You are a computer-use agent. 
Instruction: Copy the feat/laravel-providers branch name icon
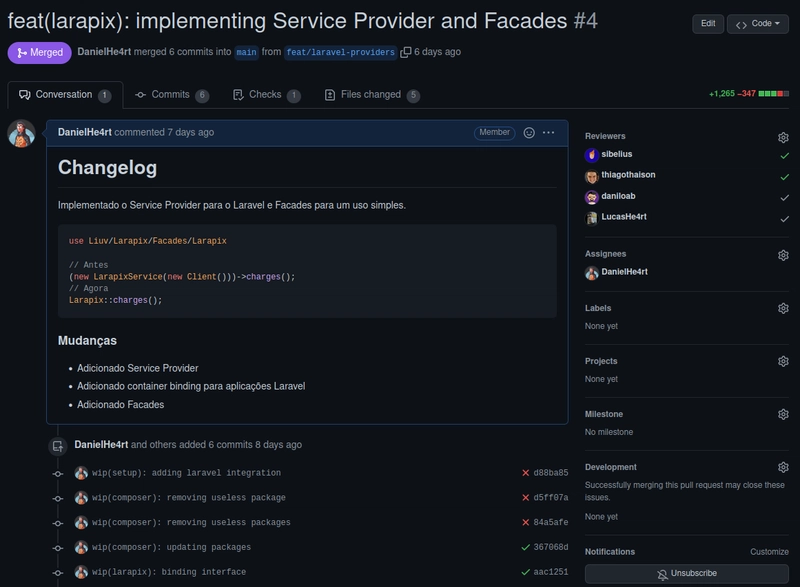pyautogui.click(x=406, y=52)
